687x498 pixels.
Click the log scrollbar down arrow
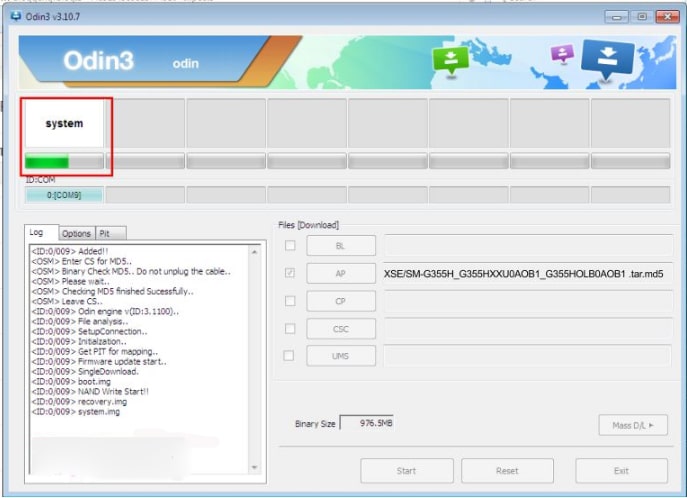(x=255, y=468)
